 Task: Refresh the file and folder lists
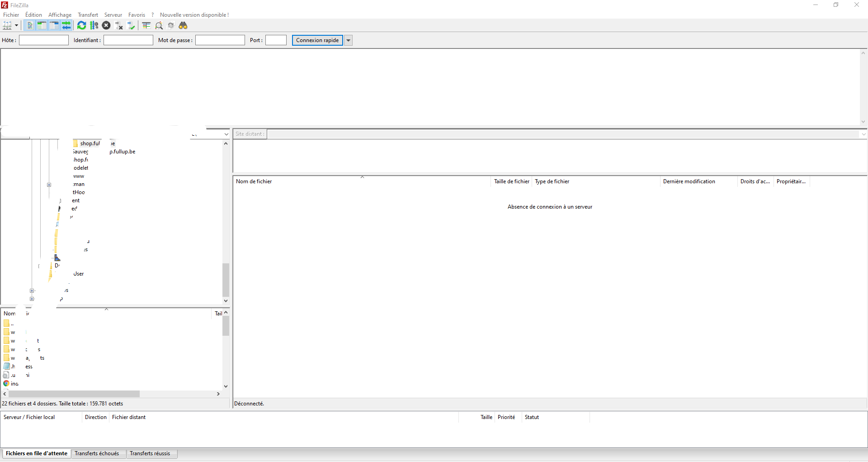coord(81,25)
